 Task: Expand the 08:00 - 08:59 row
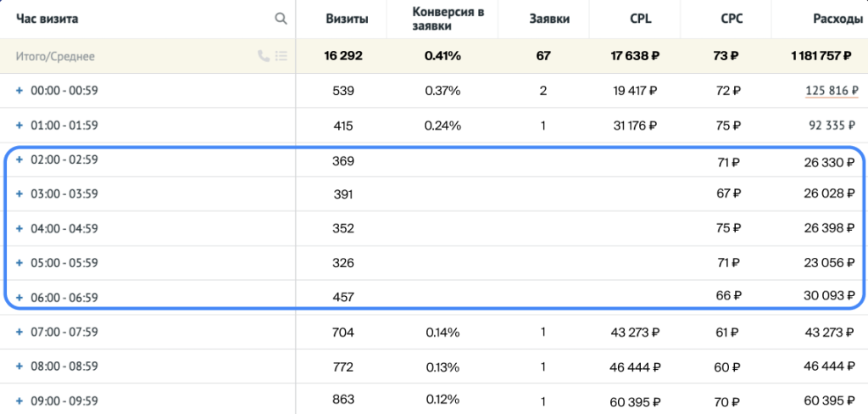[19, 366]
